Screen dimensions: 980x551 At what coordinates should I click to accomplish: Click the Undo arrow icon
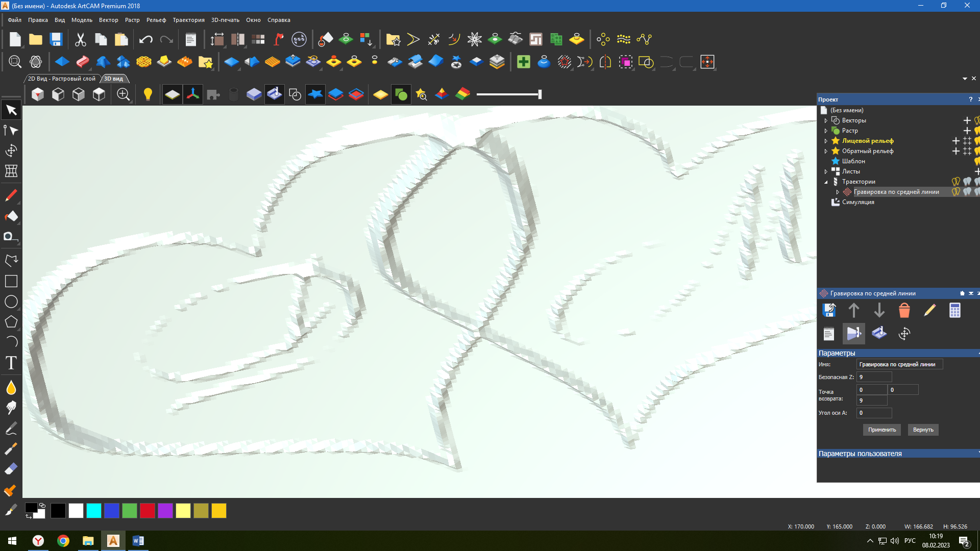click(145, 39)
